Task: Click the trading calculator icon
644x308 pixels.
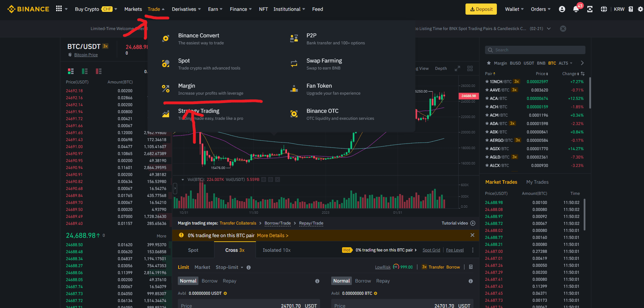Action: click(x=471, y=267)
